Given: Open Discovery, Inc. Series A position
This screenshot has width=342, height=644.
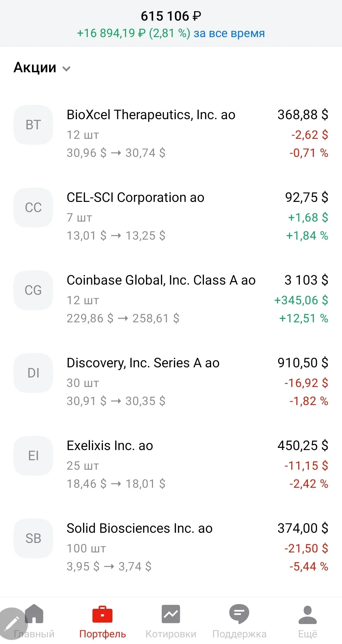Looking at the screenshot, I should pyautogui.click(x=171, y=382).
